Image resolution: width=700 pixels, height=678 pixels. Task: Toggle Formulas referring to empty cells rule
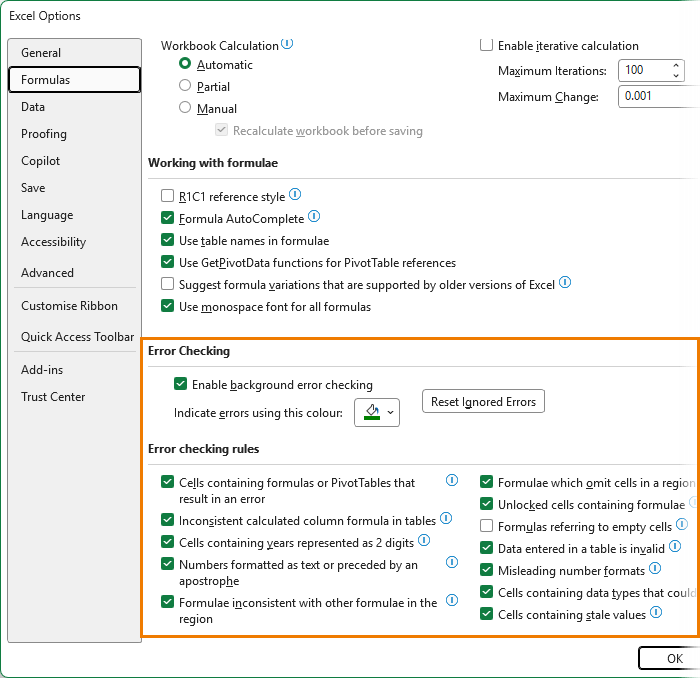486,526
